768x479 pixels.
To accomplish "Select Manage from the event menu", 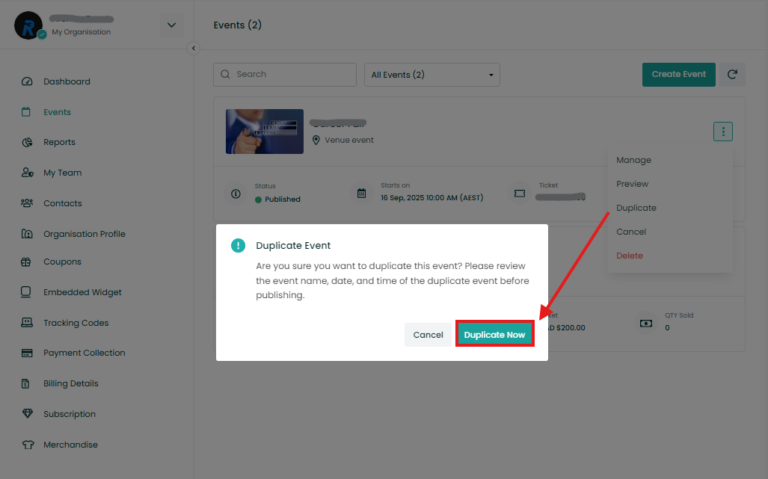I will [633, 160].
